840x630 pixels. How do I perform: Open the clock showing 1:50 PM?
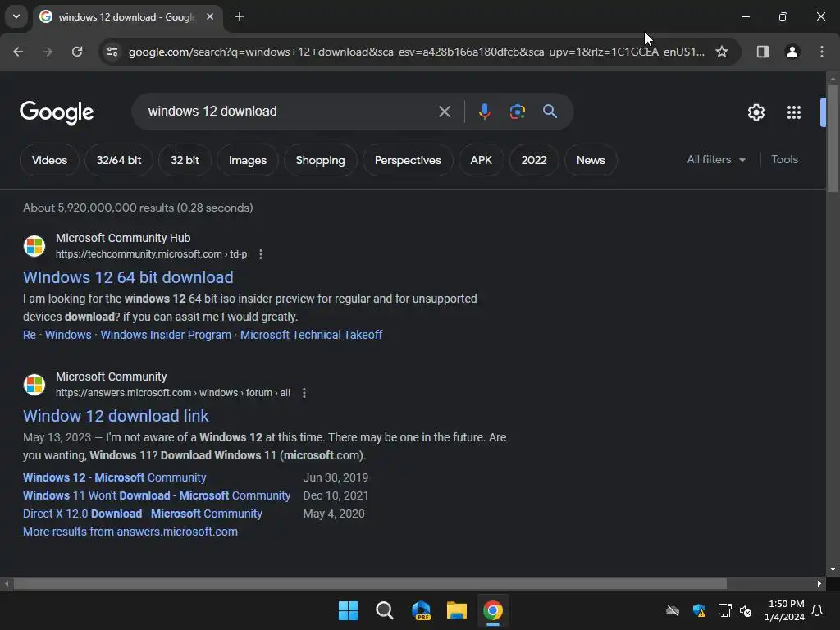click(x=785, y=610)
